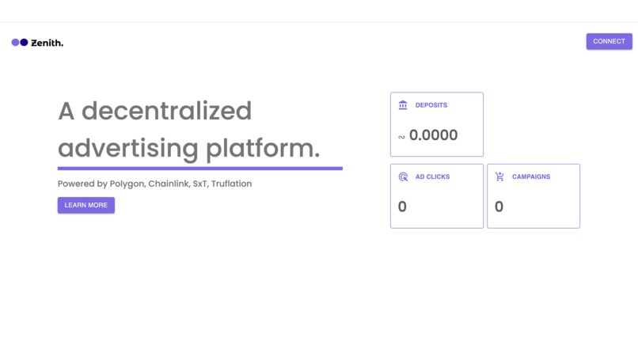Click the "advertising platform." headline line

pos(189,148)
